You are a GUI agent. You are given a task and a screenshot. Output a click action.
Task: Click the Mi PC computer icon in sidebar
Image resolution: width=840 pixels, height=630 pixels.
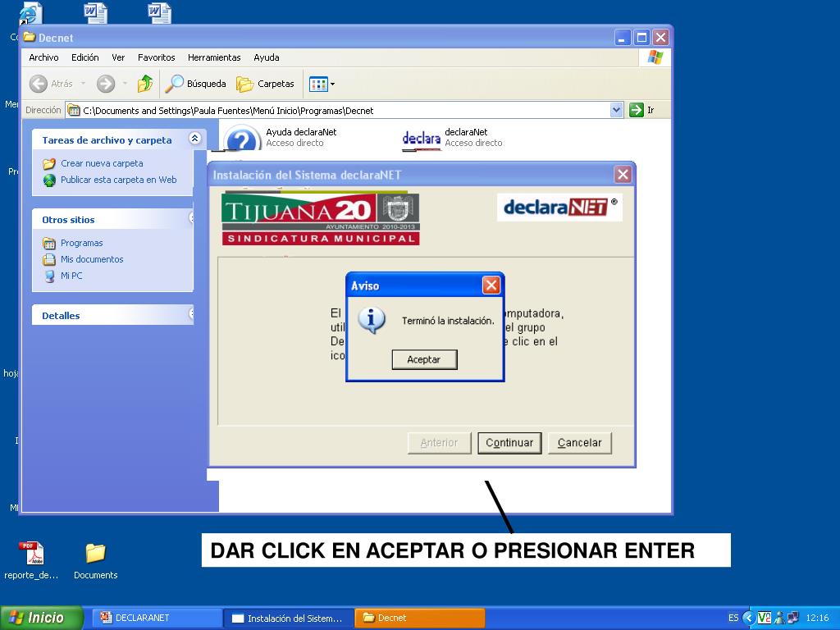pyautogui.click(x=49, y=276)
